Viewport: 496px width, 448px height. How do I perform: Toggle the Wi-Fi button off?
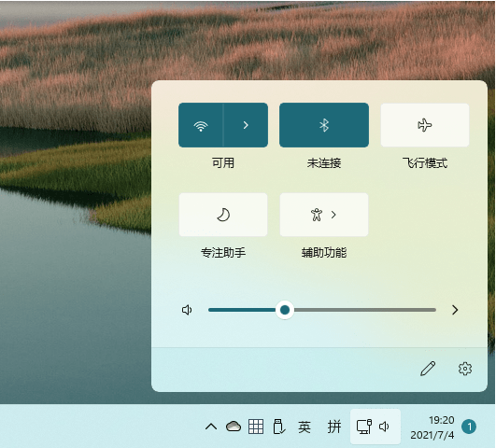click(201, 125)
